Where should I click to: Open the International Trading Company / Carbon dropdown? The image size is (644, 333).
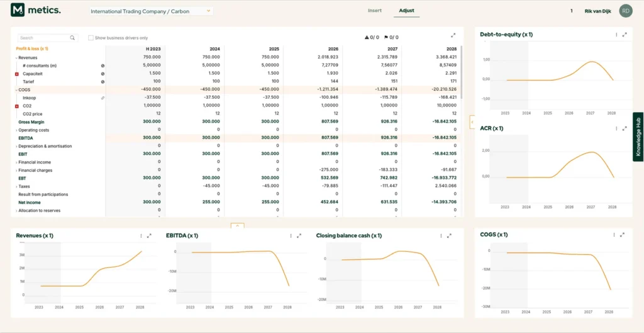[151, 11]
